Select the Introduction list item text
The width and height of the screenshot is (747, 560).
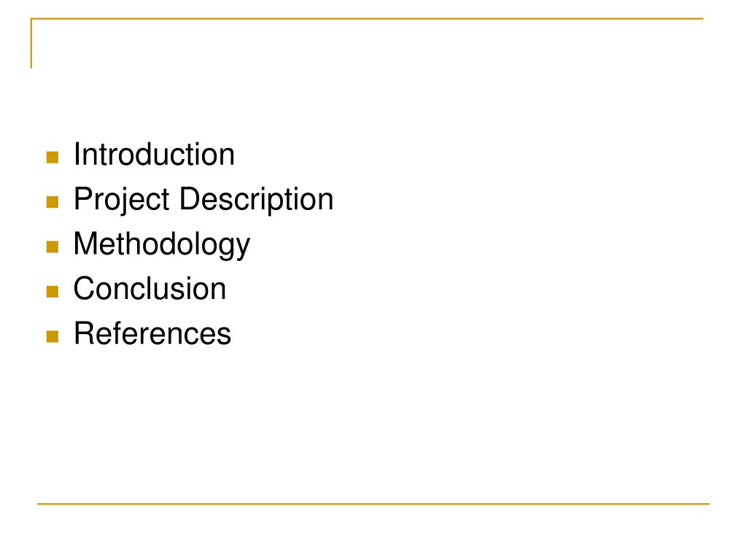pyautogui.click(x=154, y=155)
